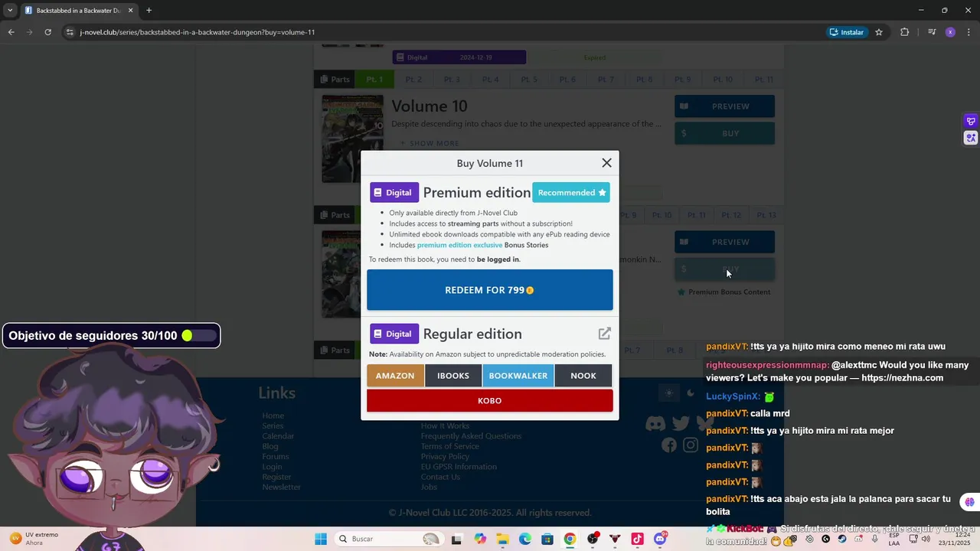This screenshot has height=551, width=980.
Task: Click followers goal progress bar
Action: pos(198,335)
